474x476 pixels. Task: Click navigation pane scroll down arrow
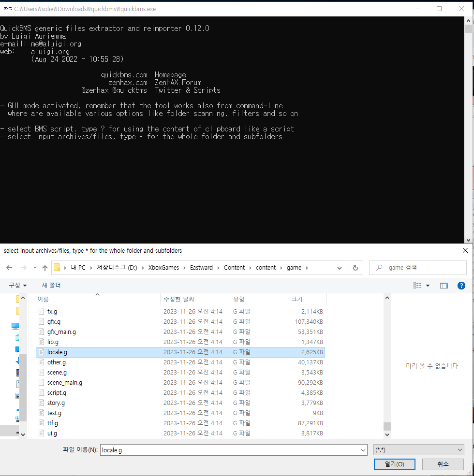click(23, 435)
